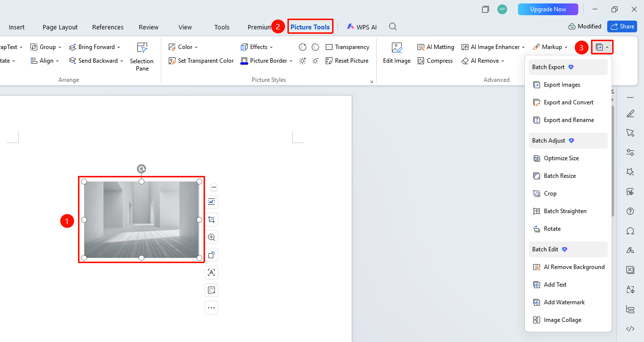The image size is (644, 342).
Task: Collapse the floating picture toolbar with the minus button
Action: click(x=214, y=187)
